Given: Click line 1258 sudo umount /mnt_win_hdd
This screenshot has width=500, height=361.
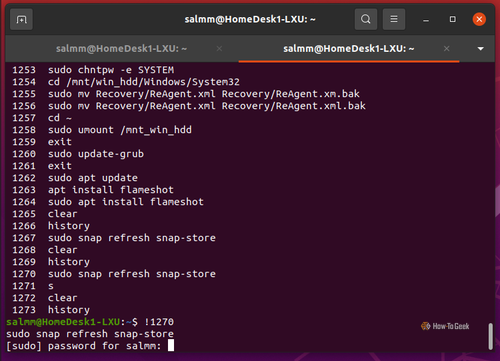Looking at the screenshot, I should point(102,130).
